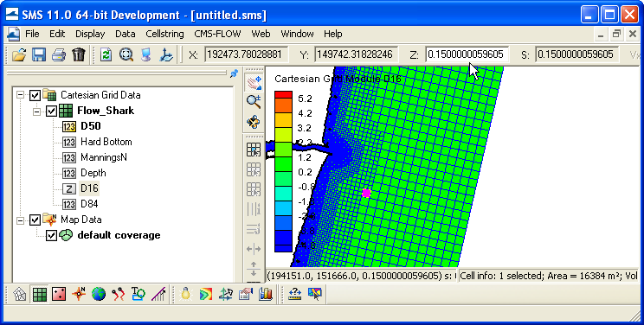The image size is (644, 325).
Task: Select the Pan hand tool
Action: click(254, 82)
